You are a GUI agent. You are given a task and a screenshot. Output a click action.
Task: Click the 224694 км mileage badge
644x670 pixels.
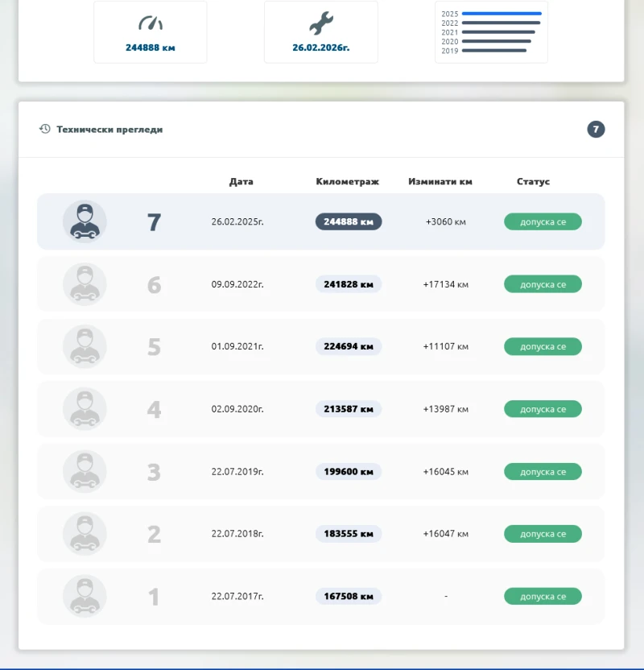[x=348, y=346]
